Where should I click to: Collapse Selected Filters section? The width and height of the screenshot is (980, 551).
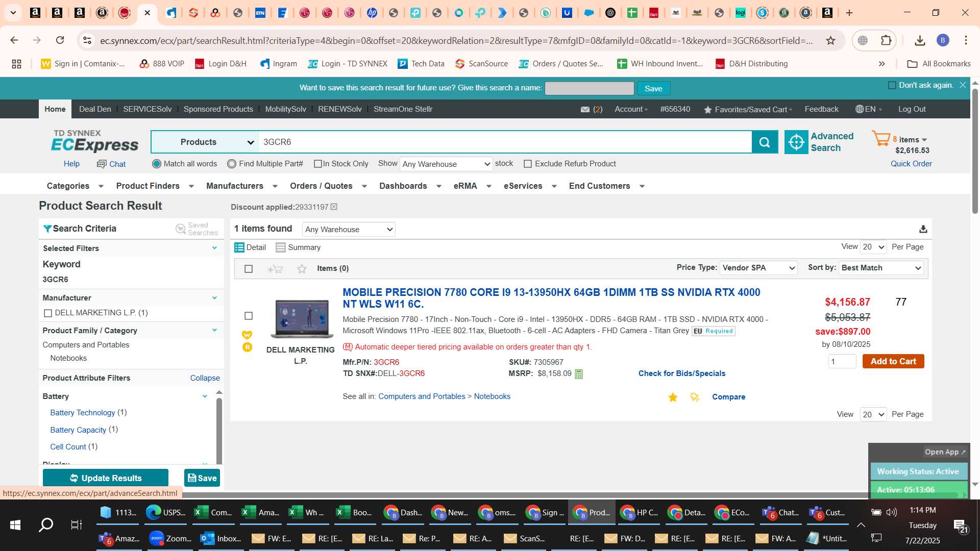[x=214, y=248]
